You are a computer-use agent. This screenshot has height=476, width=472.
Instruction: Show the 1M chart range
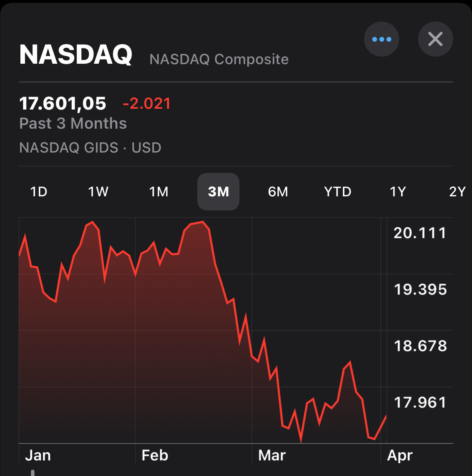tap(159, 192)
